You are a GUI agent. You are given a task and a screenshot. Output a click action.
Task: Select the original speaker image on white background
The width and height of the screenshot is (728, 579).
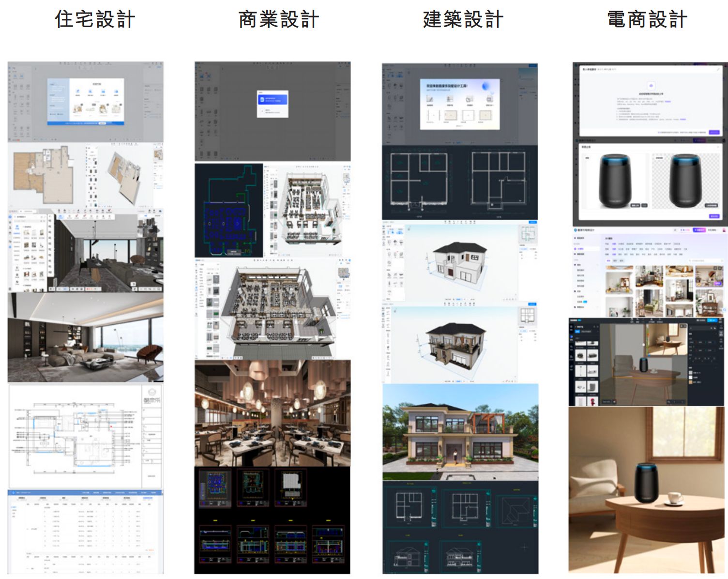coord(615,181)
